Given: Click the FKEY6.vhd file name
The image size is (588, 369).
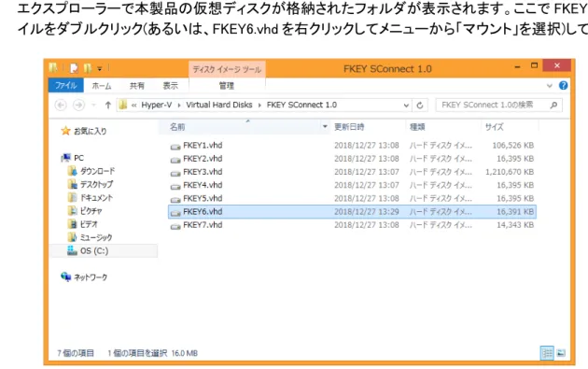Looking at the screenshot, I should pyautogui.click(x=203, y=212).
